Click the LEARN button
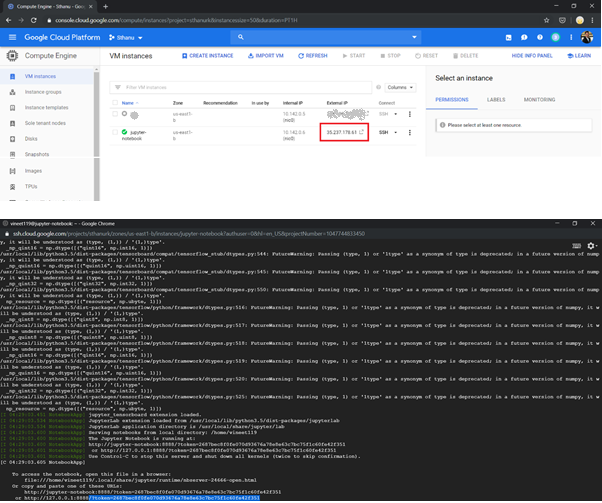 point(579,56)
